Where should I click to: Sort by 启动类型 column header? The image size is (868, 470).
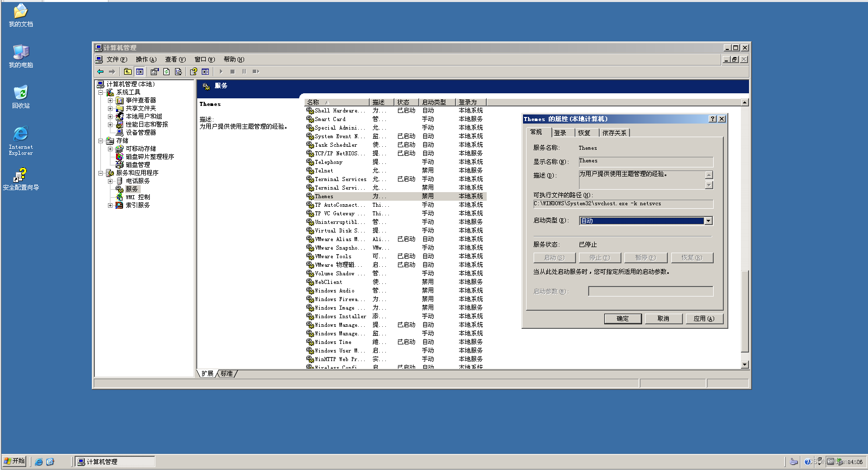coord(437,102)
